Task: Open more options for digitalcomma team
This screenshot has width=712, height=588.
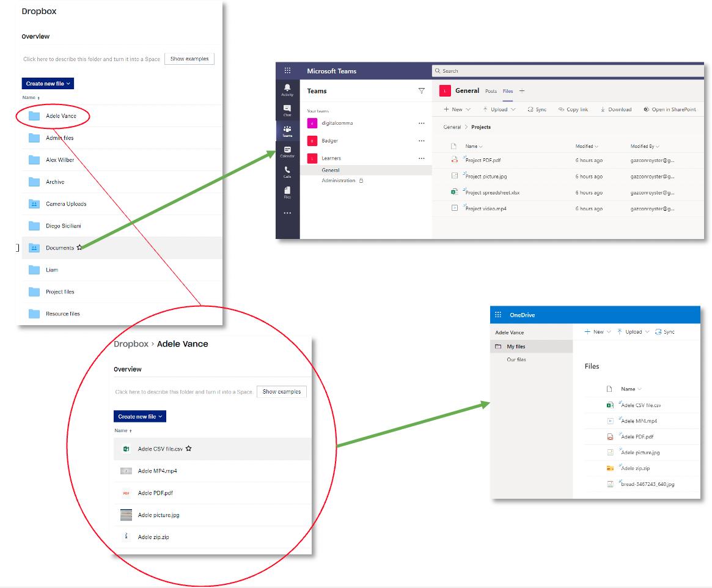Action: tap(421, 123)
